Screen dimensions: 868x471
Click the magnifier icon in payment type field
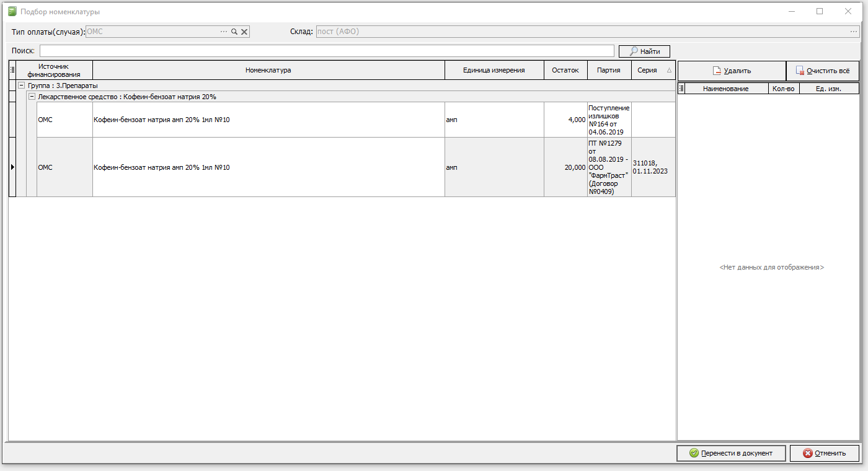(x=234, y=32)
